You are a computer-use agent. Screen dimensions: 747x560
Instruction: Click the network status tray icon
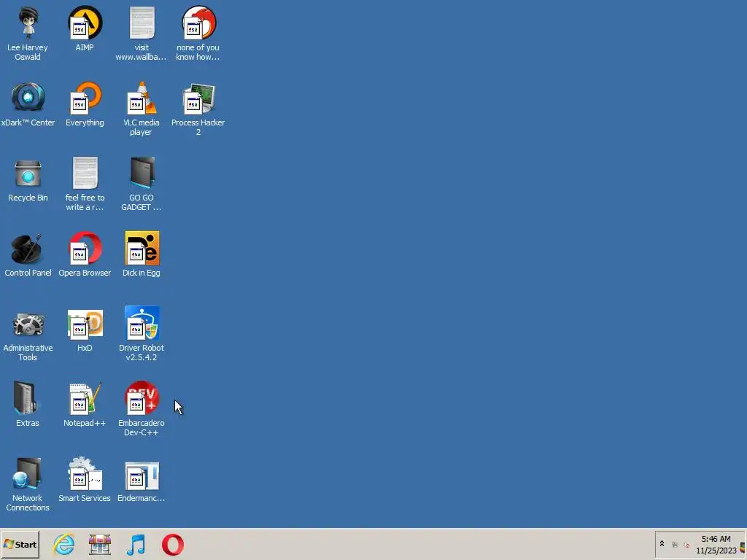(675, 544)
